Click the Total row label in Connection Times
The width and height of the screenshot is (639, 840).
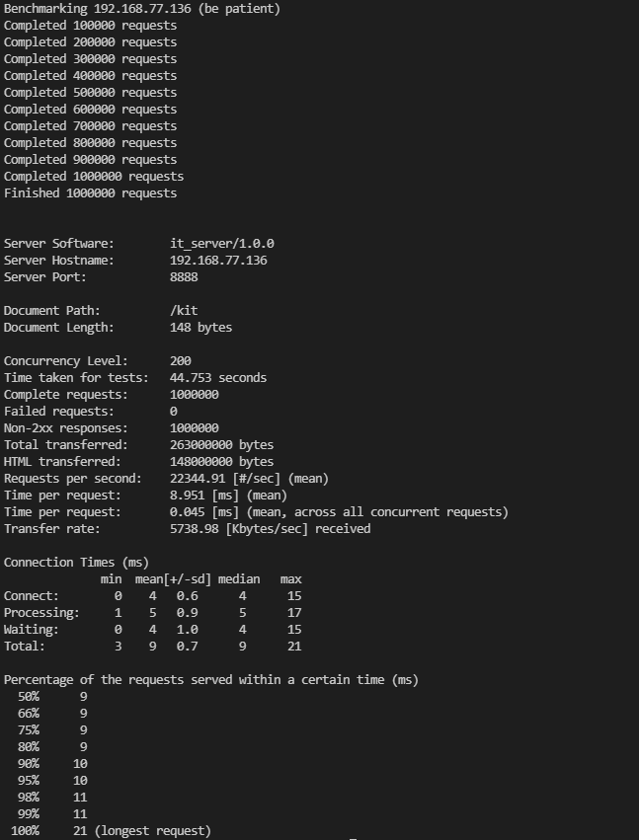(x=24, y=647)
